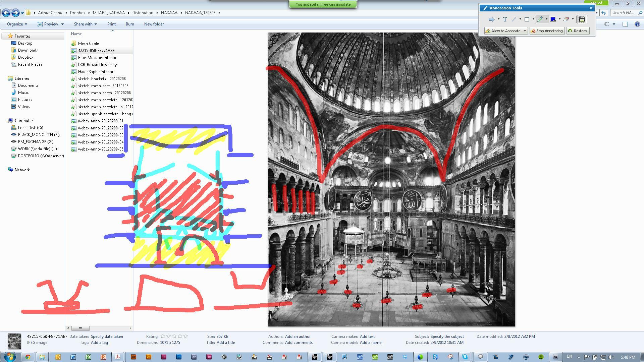Viewport: 644px width, 362px height.
Task: Save annotations with the floppy disk icon
Action: pos(582,19)
